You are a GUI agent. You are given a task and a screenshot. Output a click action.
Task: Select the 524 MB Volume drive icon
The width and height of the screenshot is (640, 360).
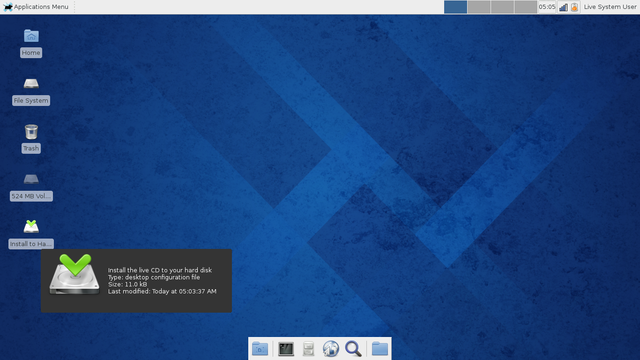pyautogui.click(x=31, y=179)
